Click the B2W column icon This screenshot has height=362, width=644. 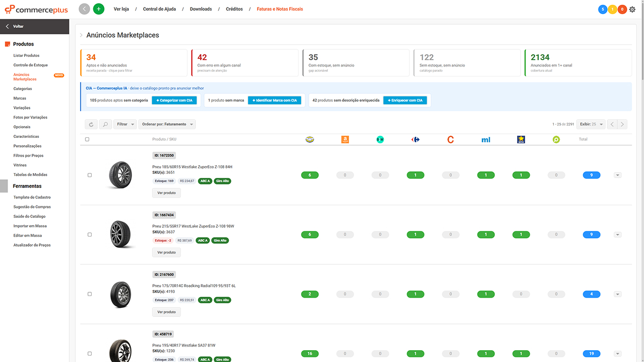tap(380, 139)
